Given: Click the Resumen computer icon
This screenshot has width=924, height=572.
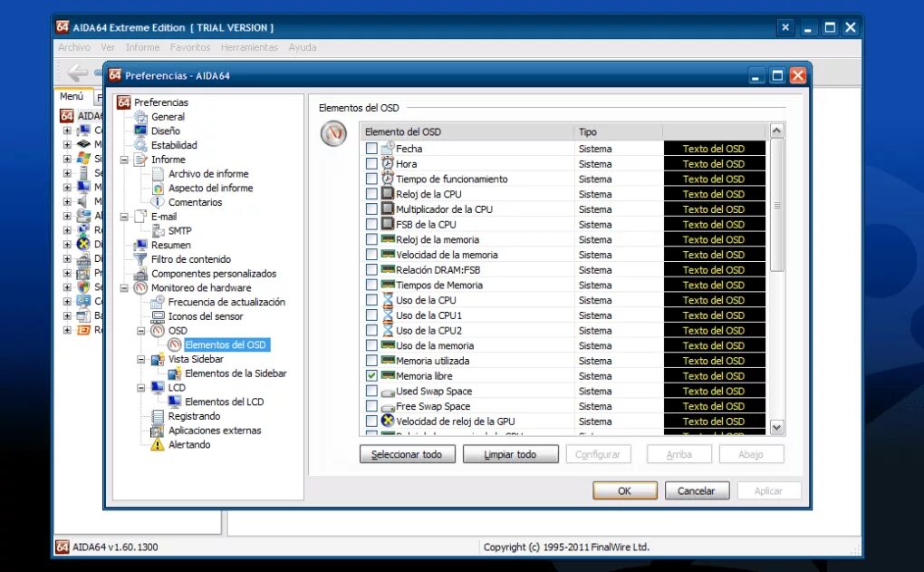Looking at the screenshot, I should point(140,246).
